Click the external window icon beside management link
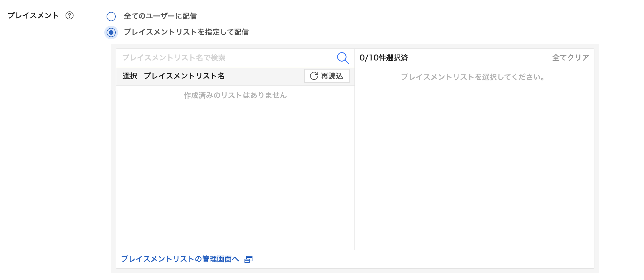Screen dimensions: 644x280 pyautogui.click(x=248, y=259)
